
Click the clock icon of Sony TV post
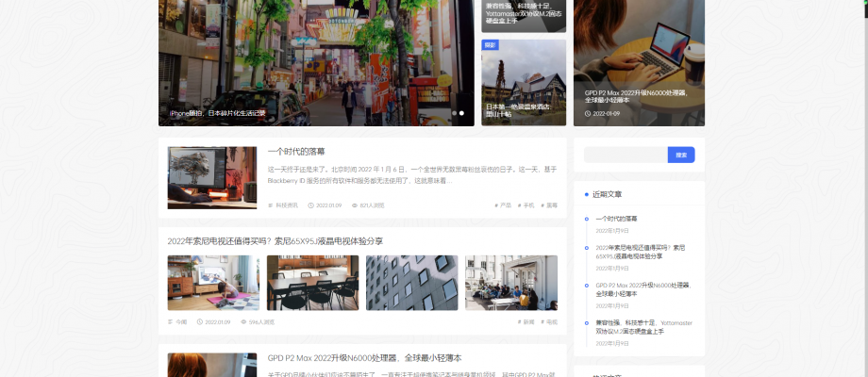pyautogui.click(x=200, y=321)
